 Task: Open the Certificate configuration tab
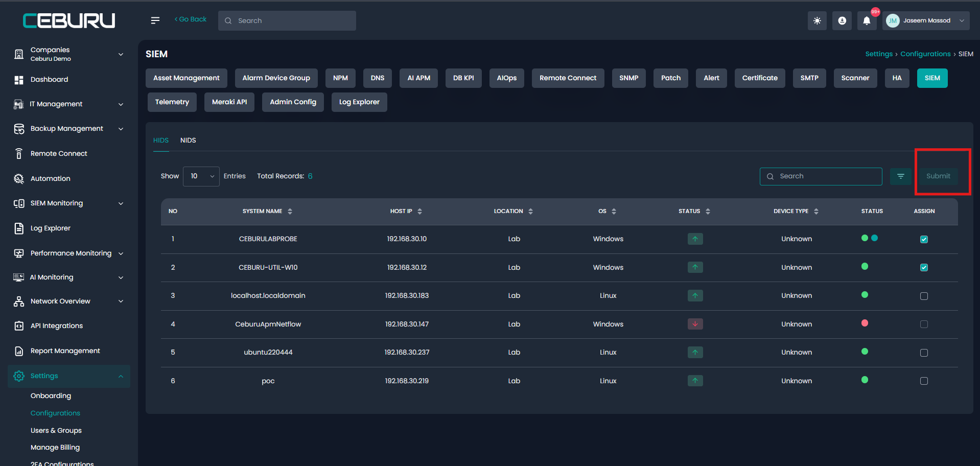[760, 78]
